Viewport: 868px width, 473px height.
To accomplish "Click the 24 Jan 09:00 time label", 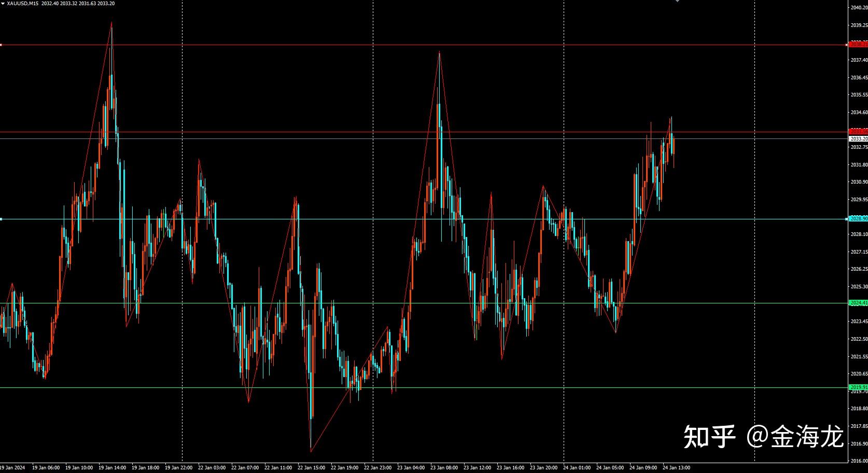I will [x=643, y=468].
